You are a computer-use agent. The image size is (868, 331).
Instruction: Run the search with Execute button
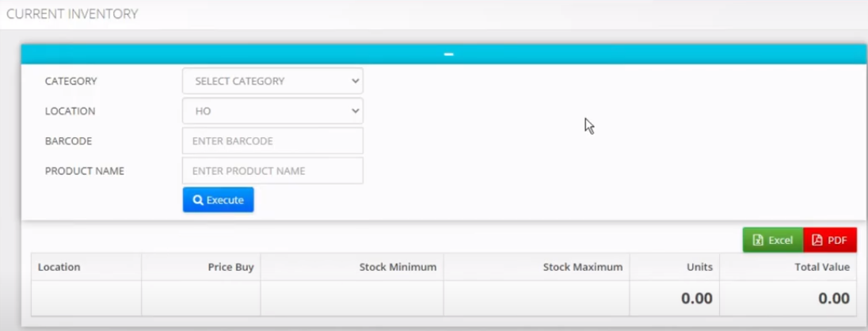coord(218,200)
